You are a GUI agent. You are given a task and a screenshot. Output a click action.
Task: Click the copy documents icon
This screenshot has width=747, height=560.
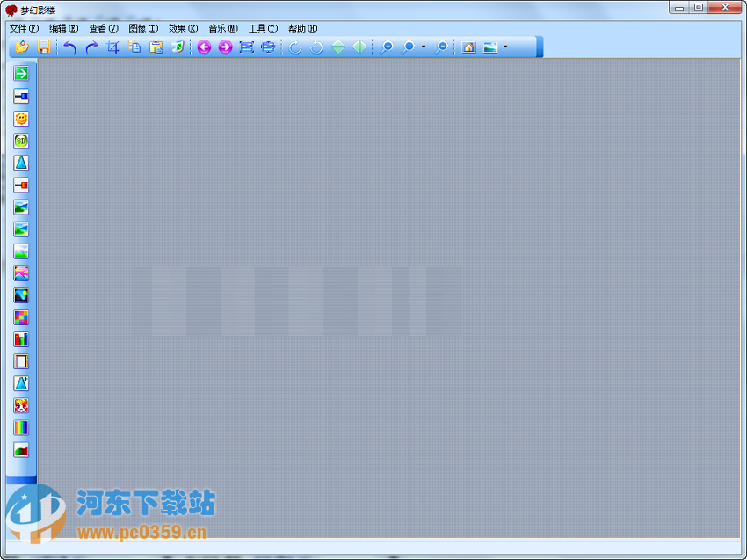[x=134, y=47]
